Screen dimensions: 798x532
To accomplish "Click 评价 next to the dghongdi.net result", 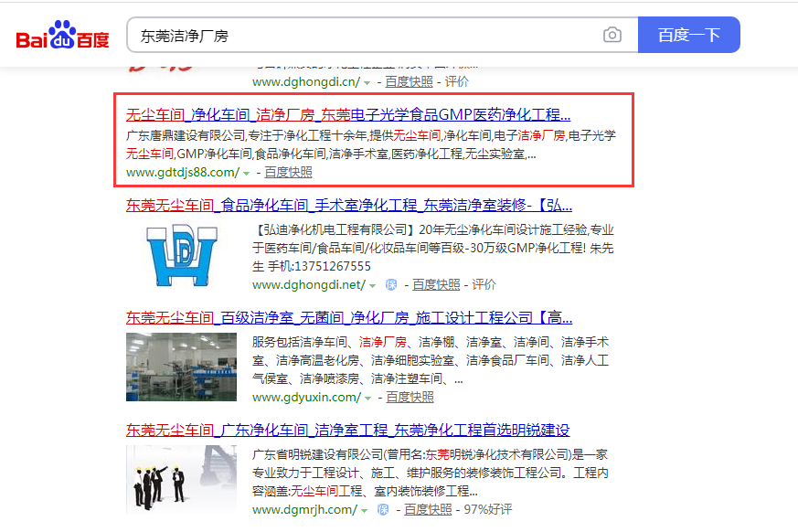I will 484,285.
